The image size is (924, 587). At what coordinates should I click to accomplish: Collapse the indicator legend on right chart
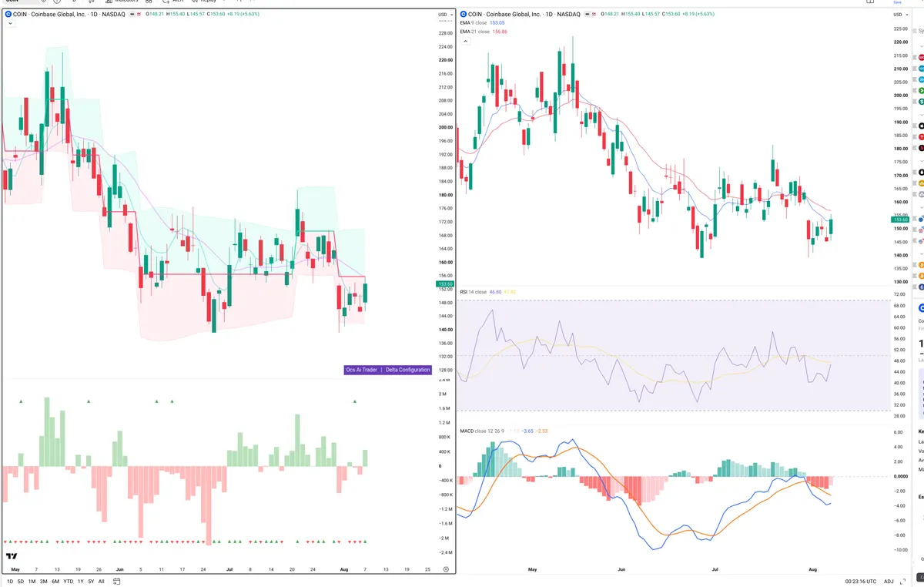tap(466, 40)
